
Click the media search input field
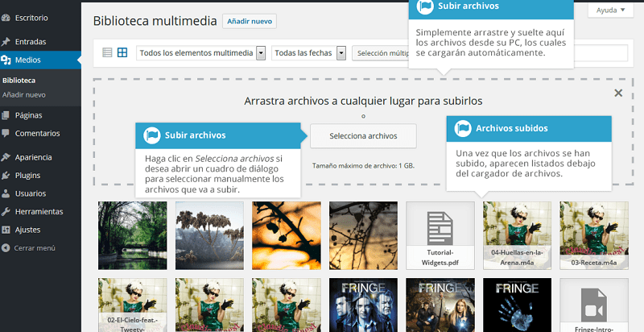tap(601, 53)
